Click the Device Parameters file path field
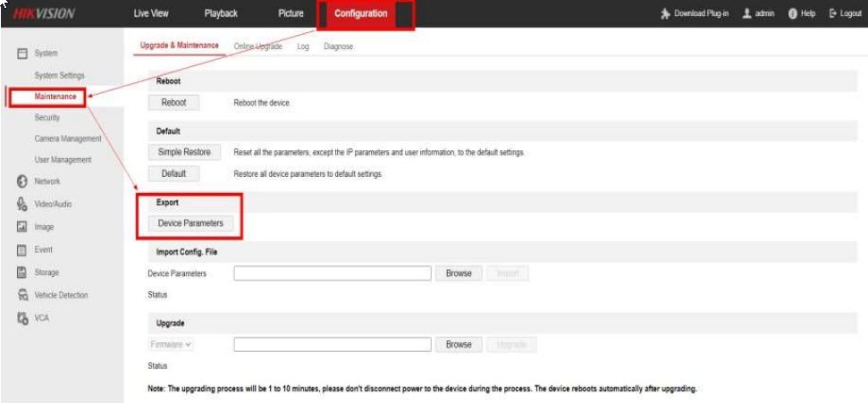This screenshot has width=868, height=403. (x=332, y=273)
